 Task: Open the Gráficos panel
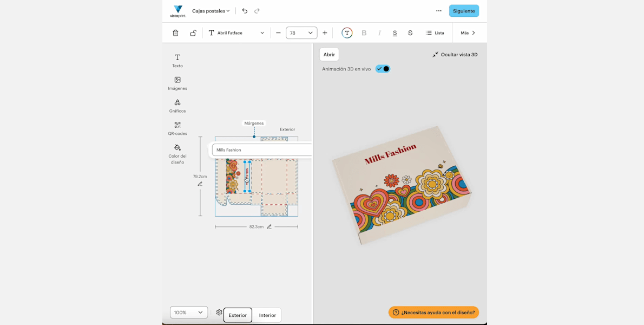[x=178, y=106]
